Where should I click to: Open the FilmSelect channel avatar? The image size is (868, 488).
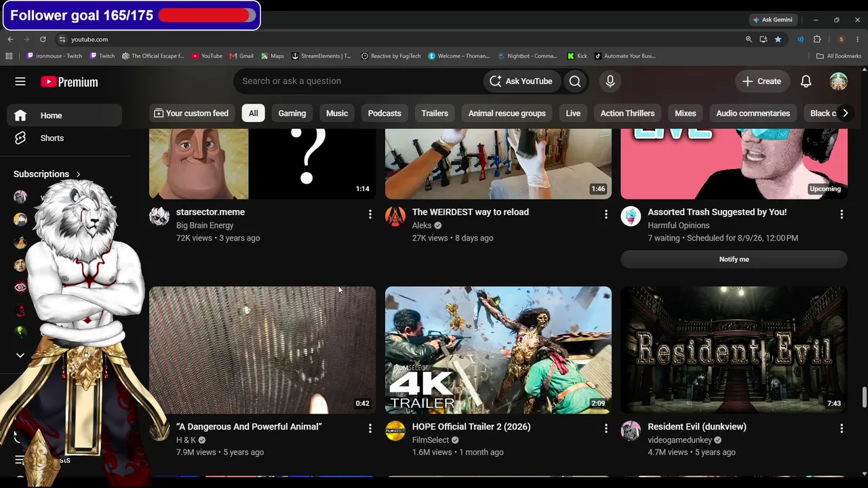[x=395, y=430]
